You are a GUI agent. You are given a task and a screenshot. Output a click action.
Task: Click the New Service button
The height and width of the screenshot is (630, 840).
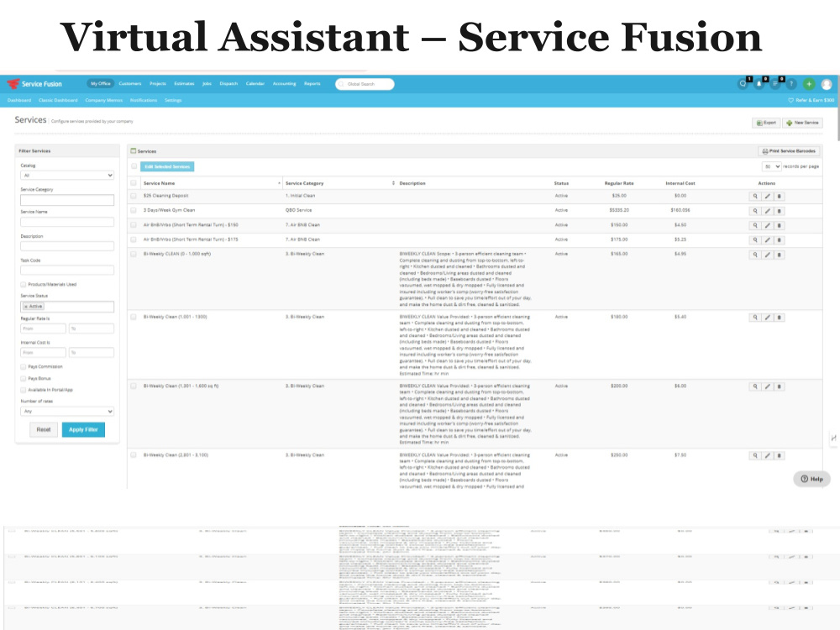(802, 123)
